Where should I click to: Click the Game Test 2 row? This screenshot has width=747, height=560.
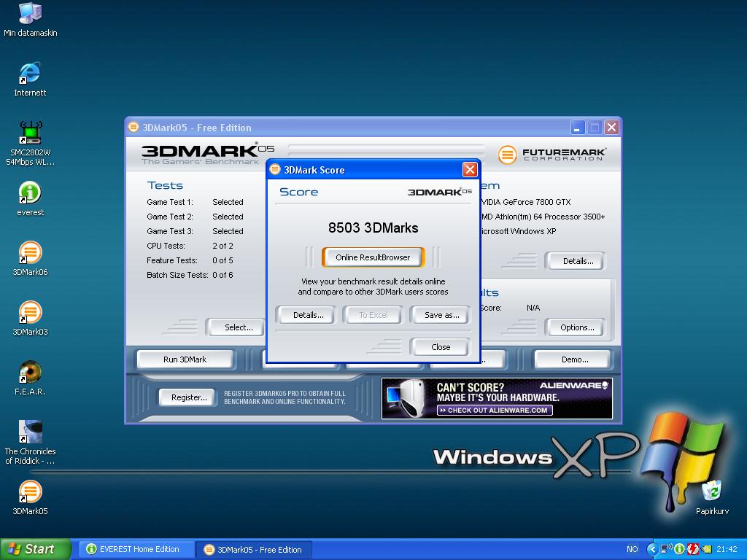point(195,216)
